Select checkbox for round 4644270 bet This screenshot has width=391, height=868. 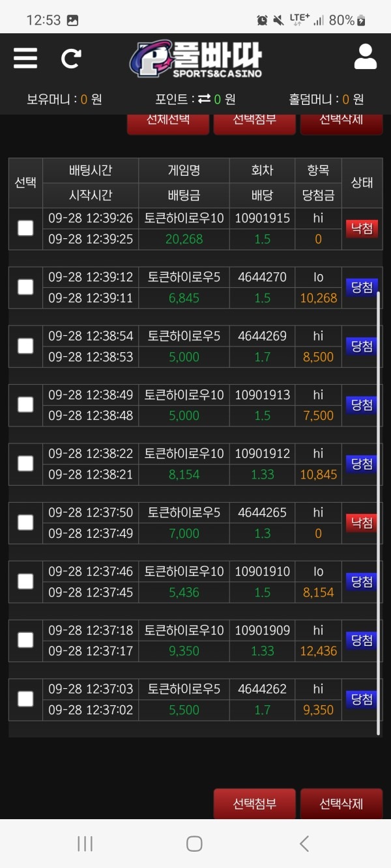coord(25,287)
